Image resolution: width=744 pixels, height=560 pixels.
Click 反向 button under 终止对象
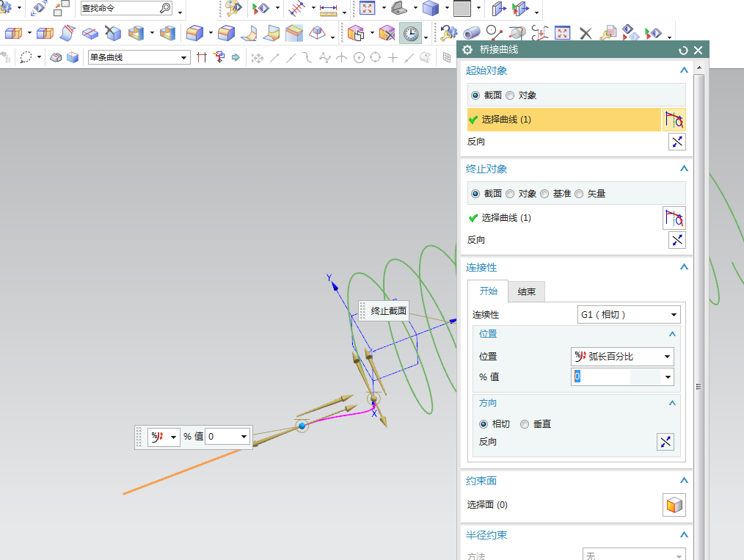pos(677,240)
